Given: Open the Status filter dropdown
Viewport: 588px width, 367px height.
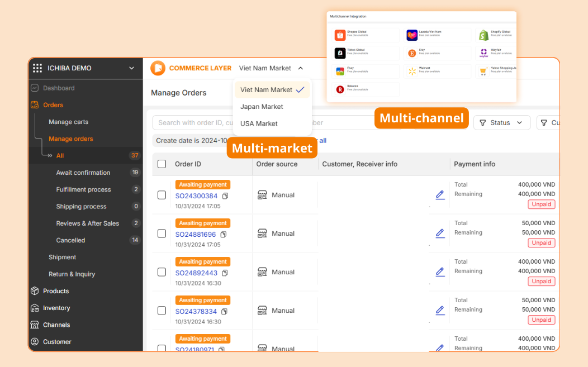Looking at the screenshot, I should 502,122.
